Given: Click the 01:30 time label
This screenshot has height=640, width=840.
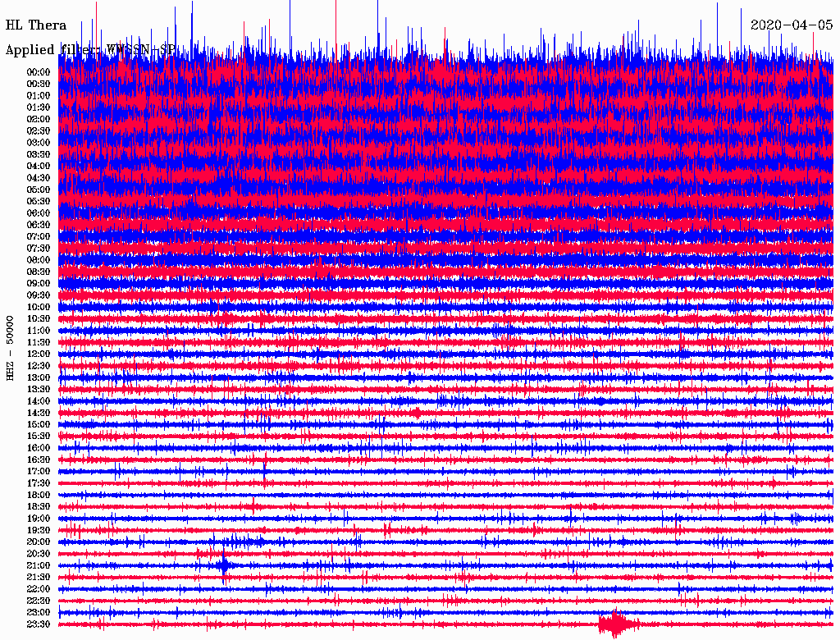Looking at the screenshot, I should 39,107.
